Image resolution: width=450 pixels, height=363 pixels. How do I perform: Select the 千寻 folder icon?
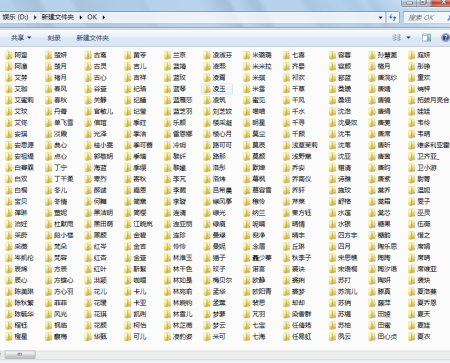click(286, 123)
